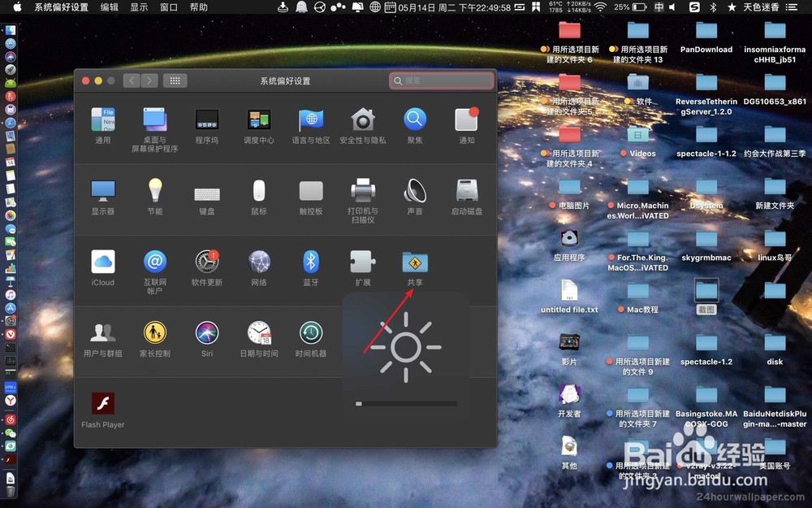Open 时间机器 (Time Machine) preferences
The width and height of the screenshot is (812, 508).
point(310,333)
